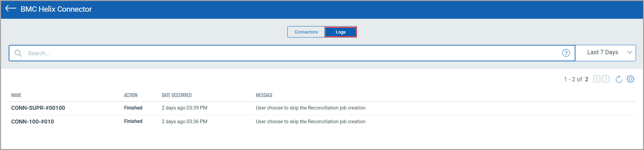Go to previous page of logs
Viewport: 644px width, 150px height.
pyautogui.click(x=596, y=79)
